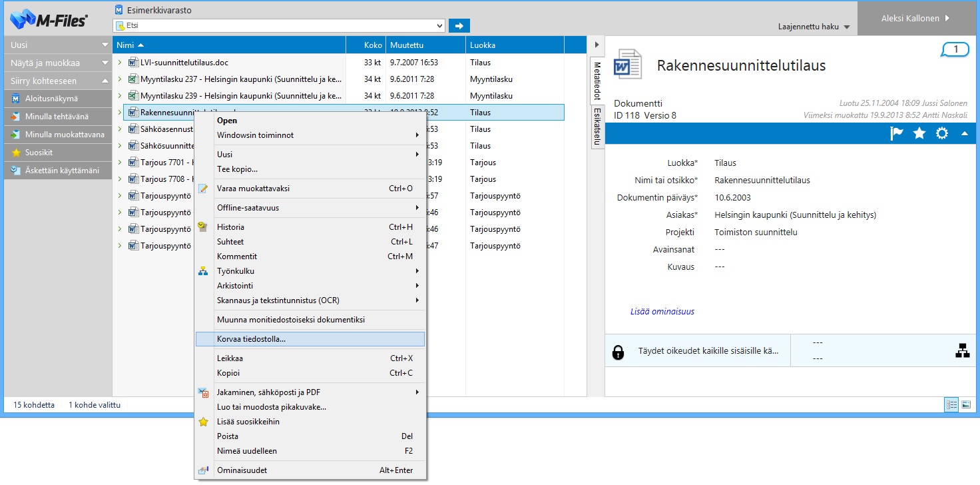Image resolution: width=980 pixels, height=485 pixels.
Task: Click the Ominaisuudet icon in context menu
Action: [x=204, y=470]
